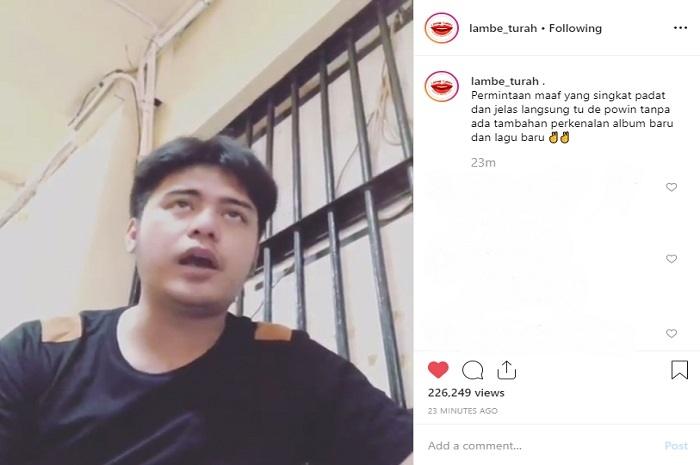700x465 pixels.
Task: Open lambe_turah username in the post header
Action: tap(503, 28)
